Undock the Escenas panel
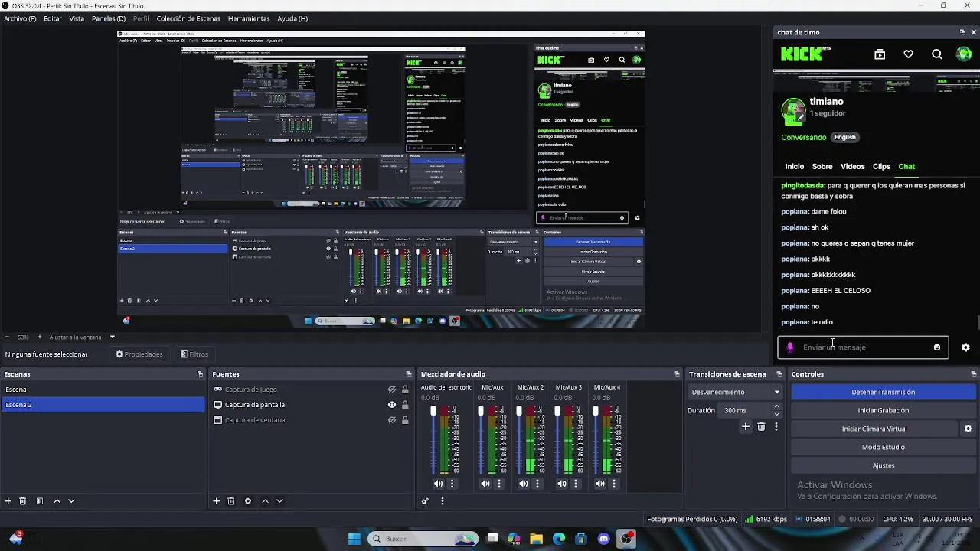The width and height of the screenshot is (980, 551). point(201,374)
